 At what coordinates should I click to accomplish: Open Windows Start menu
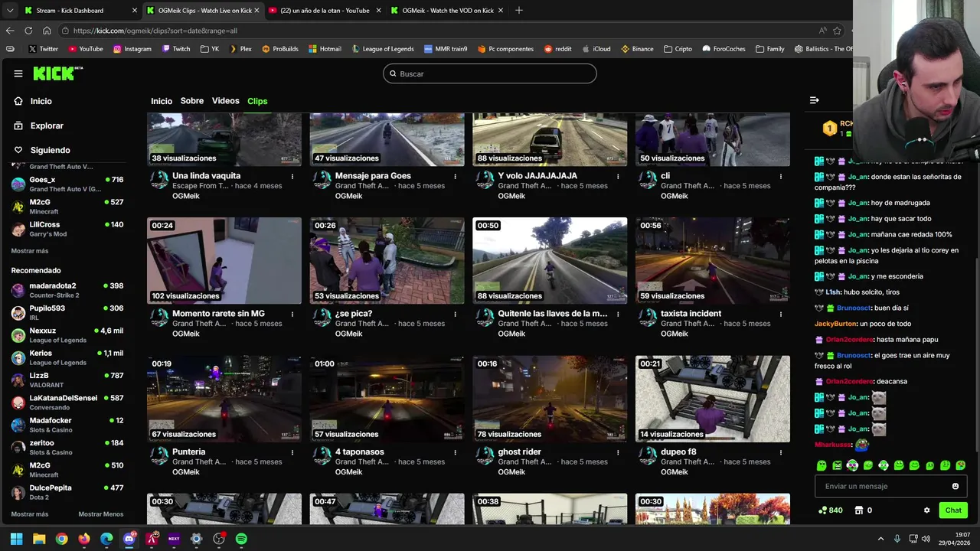click(16, 539)
